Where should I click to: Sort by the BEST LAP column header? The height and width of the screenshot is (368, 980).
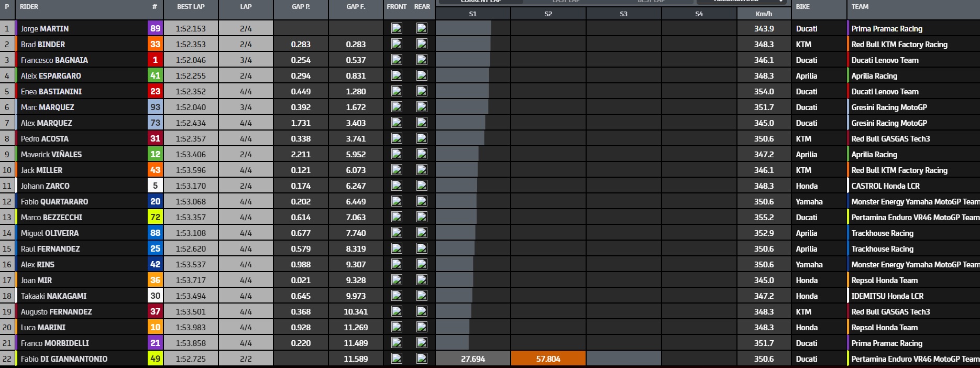pyautogui.click(x=191, y=7)
